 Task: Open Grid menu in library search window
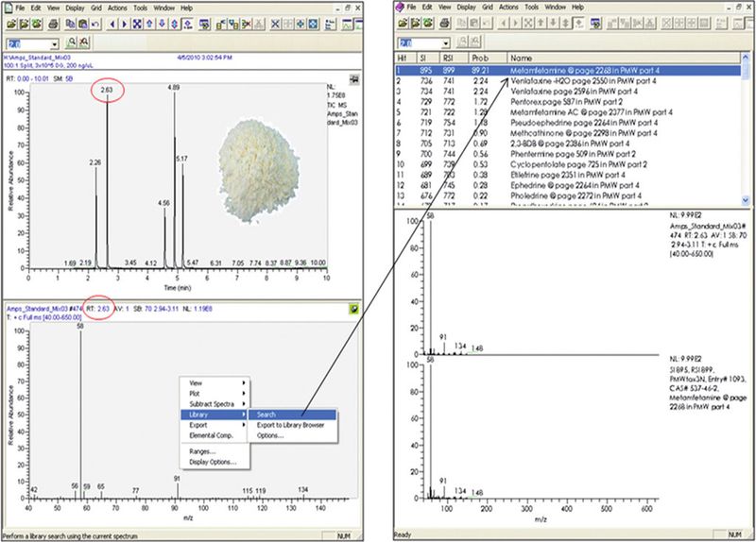488,8
